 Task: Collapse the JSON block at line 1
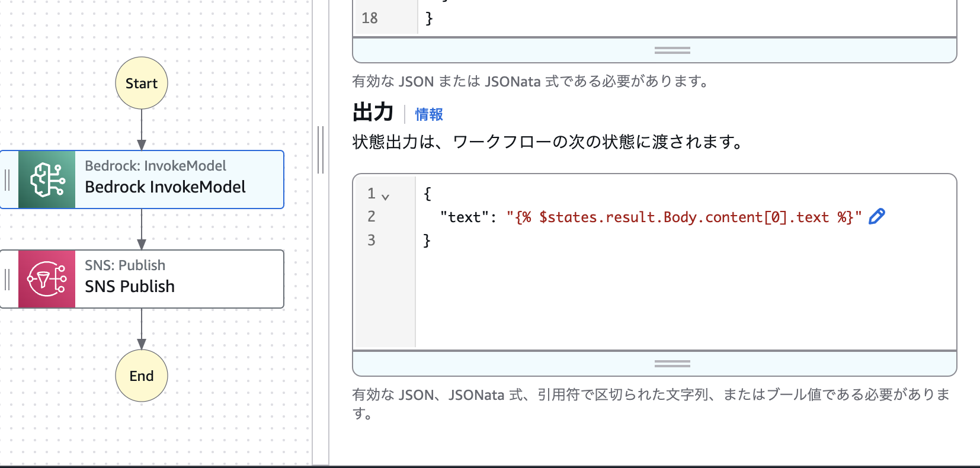click(386, 197)
